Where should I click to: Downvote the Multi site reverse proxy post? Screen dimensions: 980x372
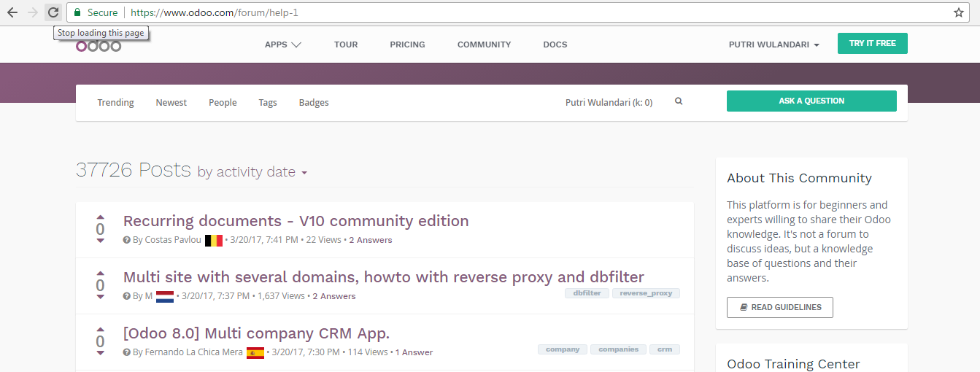click(100, 297)
